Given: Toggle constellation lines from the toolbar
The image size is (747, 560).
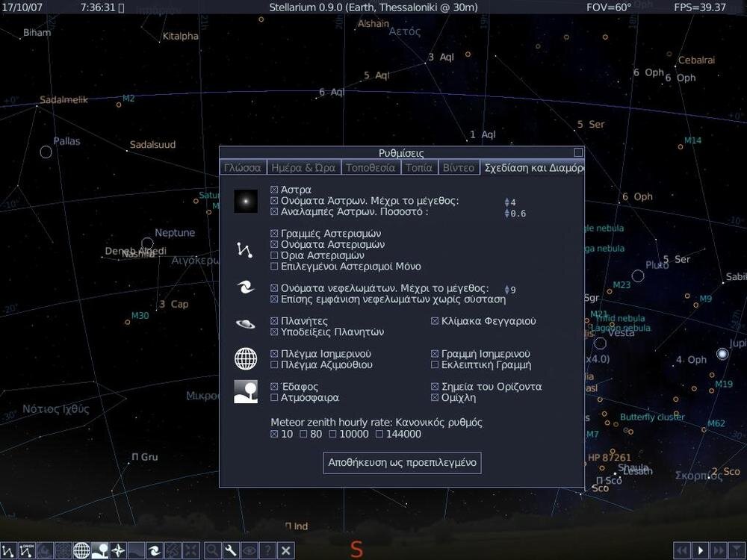Looking at the screenshot, I should tap(7, 550).
